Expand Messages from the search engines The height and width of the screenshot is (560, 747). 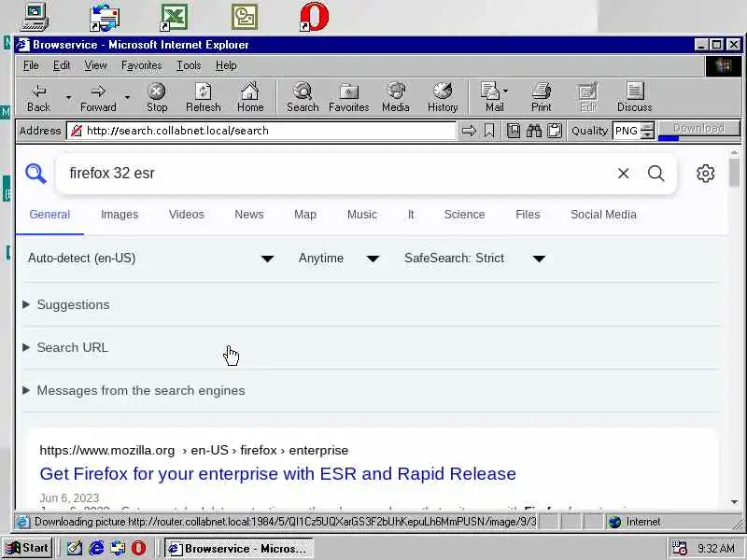click(134, 390)
